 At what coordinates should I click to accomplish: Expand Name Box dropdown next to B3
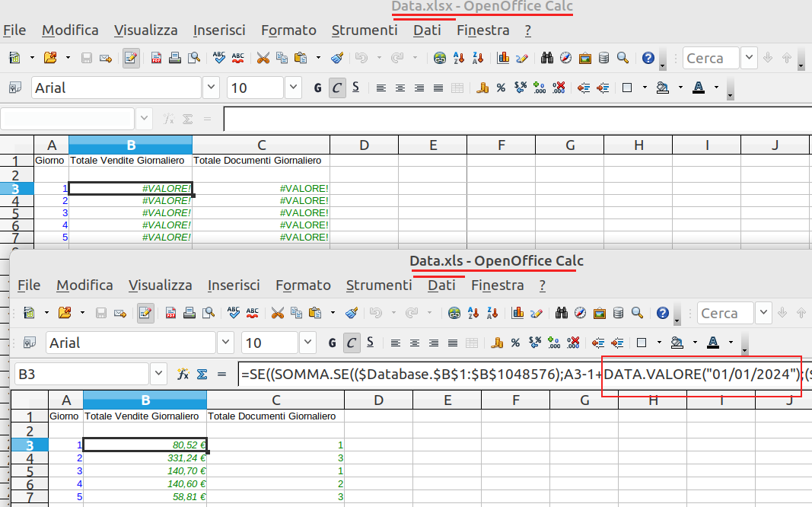click(158, 374)
